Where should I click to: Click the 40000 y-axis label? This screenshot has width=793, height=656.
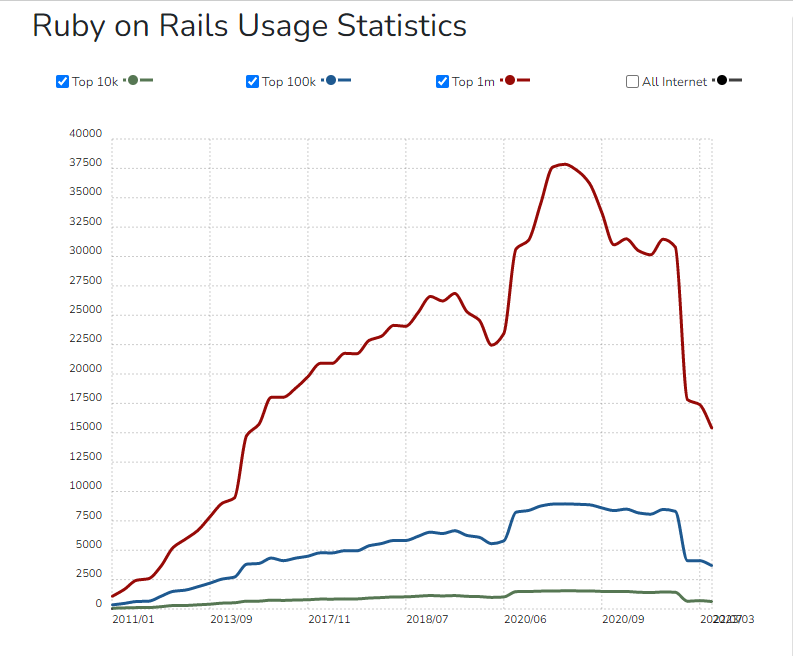[85, 134]
